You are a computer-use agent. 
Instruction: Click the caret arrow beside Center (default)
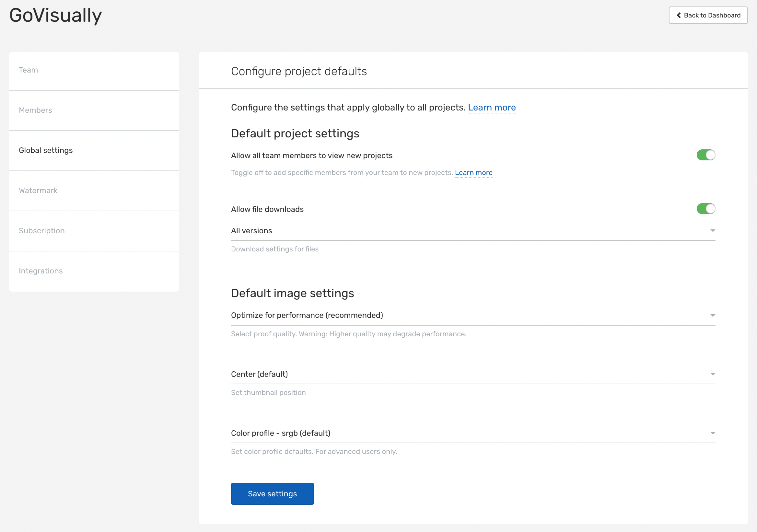(x=713, y=374)
